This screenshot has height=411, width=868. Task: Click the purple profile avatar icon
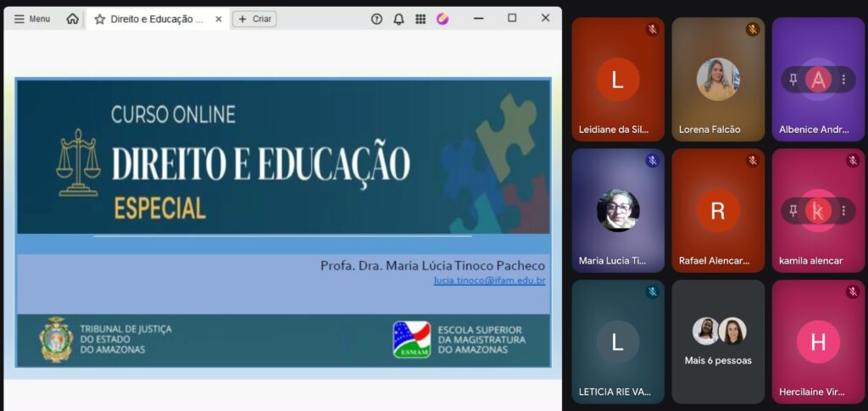442,19
